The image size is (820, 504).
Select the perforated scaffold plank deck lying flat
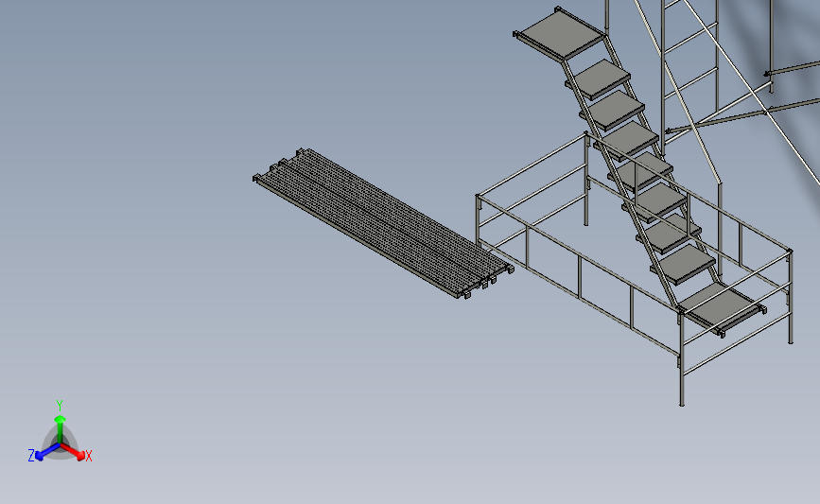point(383,223)
